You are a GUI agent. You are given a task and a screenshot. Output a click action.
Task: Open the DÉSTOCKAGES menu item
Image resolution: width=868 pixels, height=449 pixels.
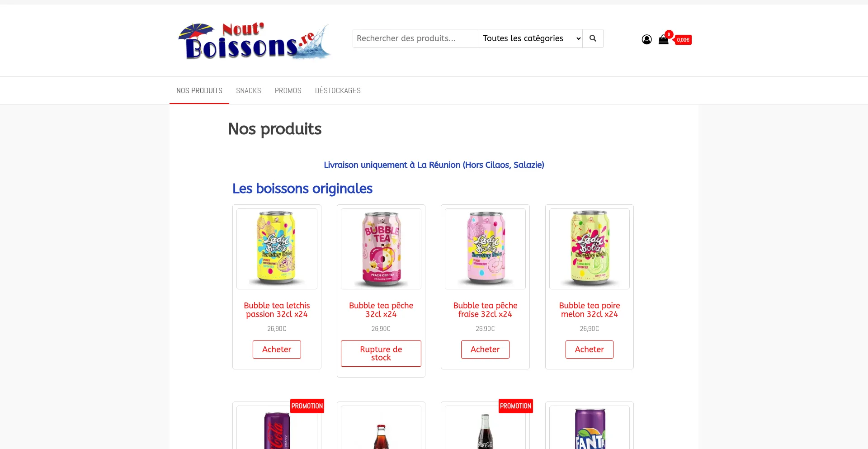coord(338,90)
